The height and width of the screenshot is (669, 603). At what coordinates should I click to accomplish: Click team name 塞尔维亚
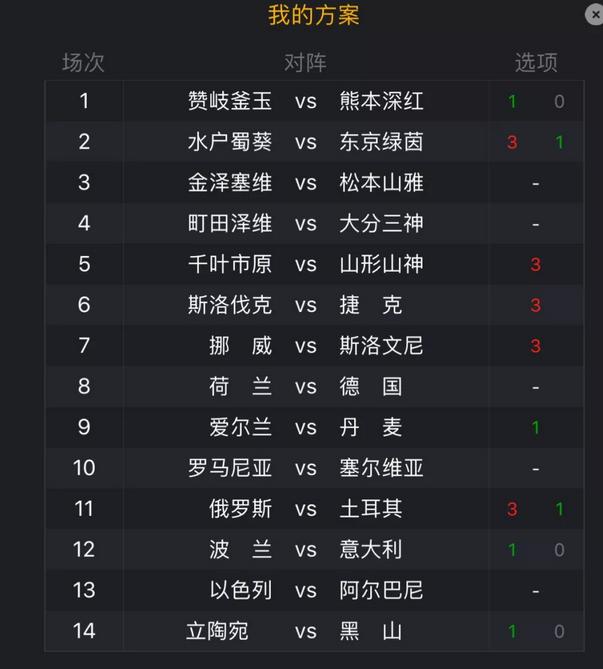tap(382, 468)
